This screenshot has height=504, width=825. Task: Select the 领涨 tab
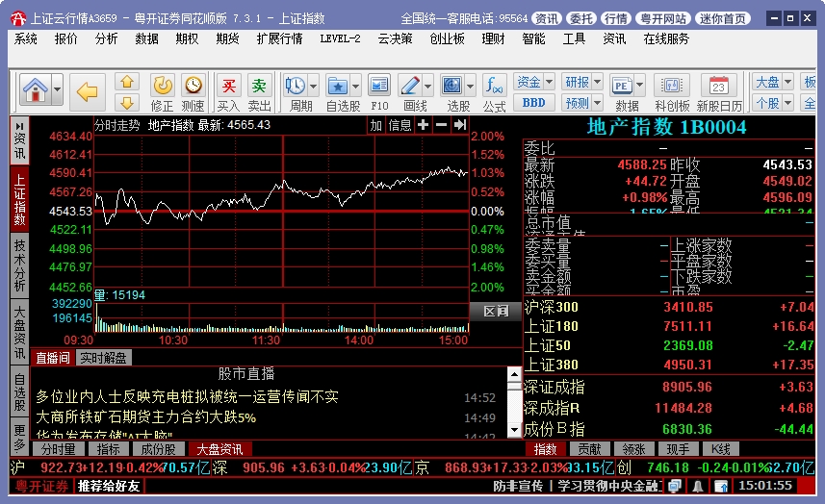[633, 449]
